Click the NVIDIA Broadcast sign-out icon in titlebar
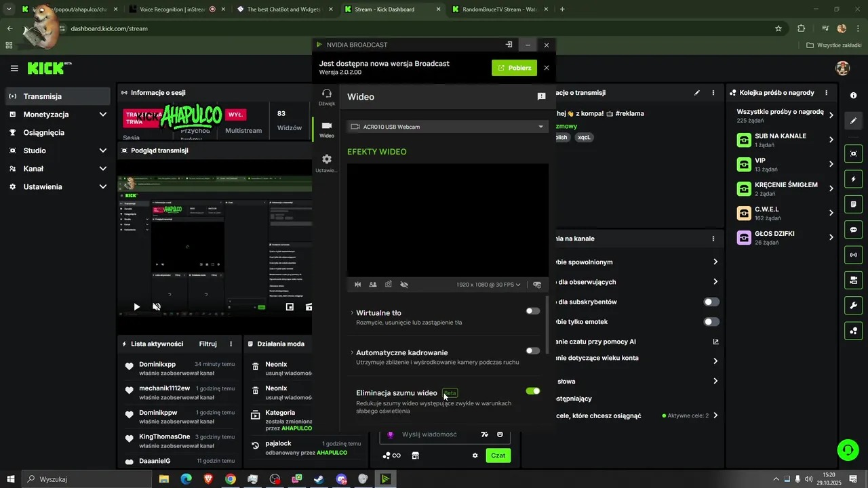The image size is (868, 488). coord(509,45)
